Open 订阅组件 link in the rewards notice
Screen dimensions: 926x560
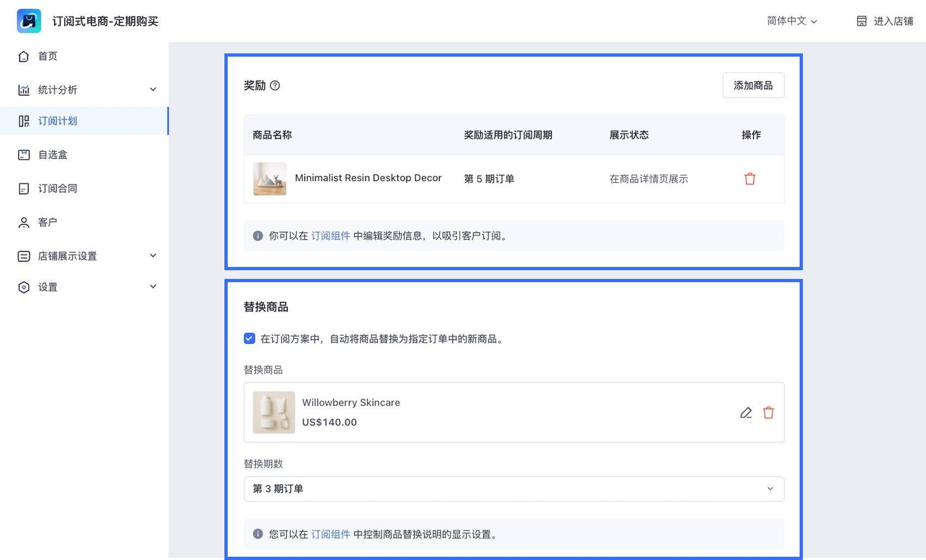[330, 236]
